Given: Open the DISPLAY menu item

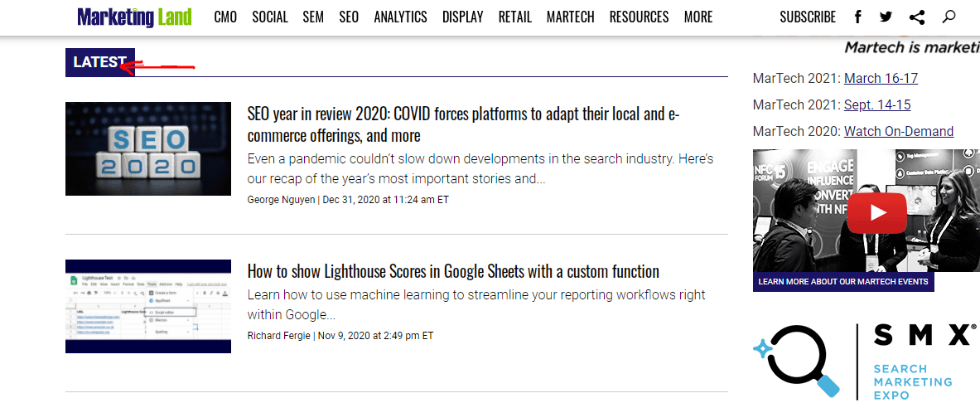Looking at the screenshot, I should (462, 17).
